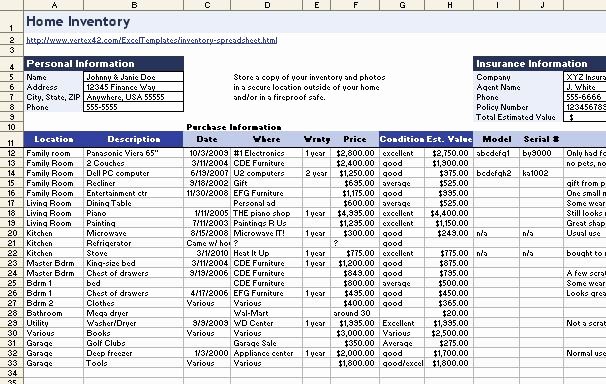The image size is (606, 384).
Task: Click the Description column header
Action: click(x=134, y=139)
